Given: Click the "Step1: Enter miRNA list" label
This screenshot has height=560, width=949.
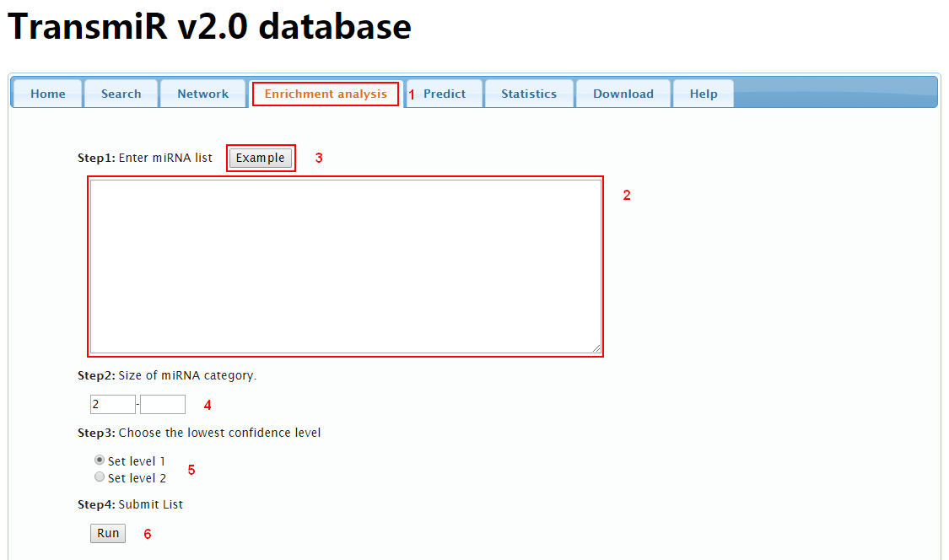Looking at the screenshot, I should [144, 158].
